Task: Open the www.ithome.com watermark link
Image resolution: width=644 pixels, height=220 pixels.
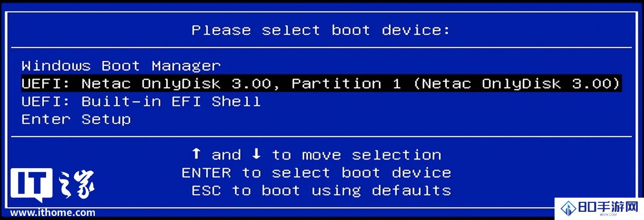Action: pyautogui.click(x=53, y=213)
